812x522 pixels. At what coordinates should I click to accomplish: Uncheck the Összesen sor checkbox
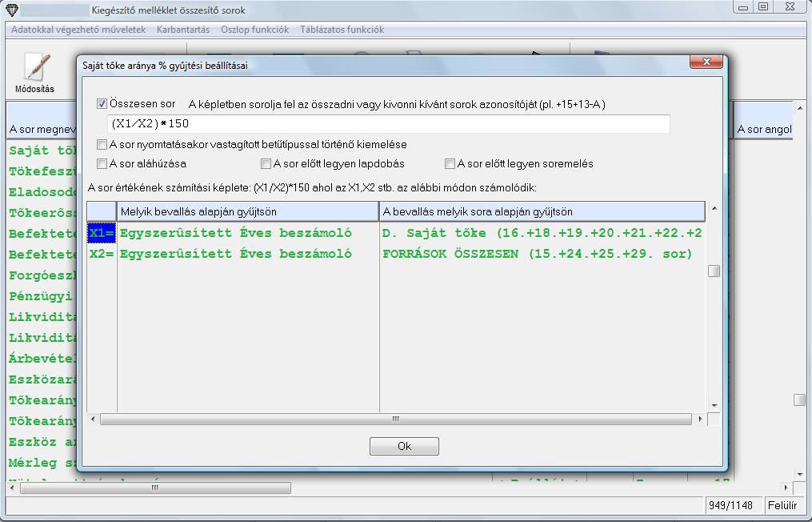(102, 104)
